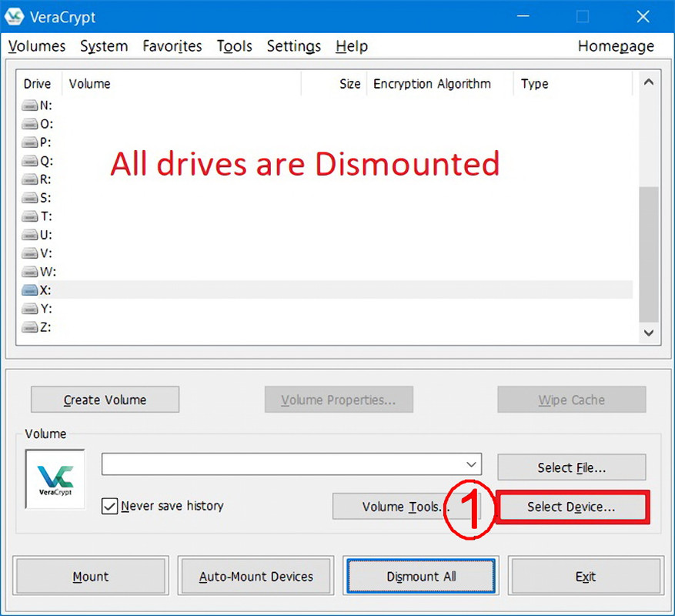Sort by the Drive column header

(38, 84)
